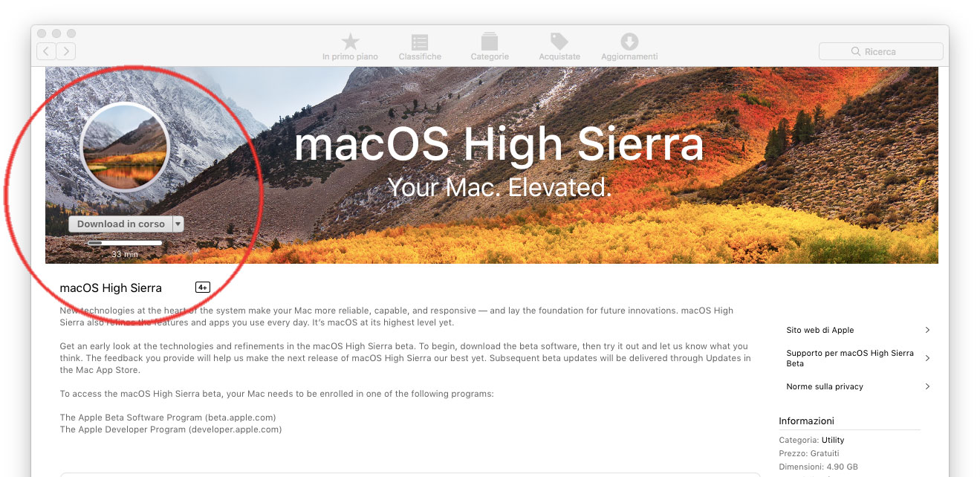
Task: Click the macOS High Sierra banner image
Action: [491, 165]
